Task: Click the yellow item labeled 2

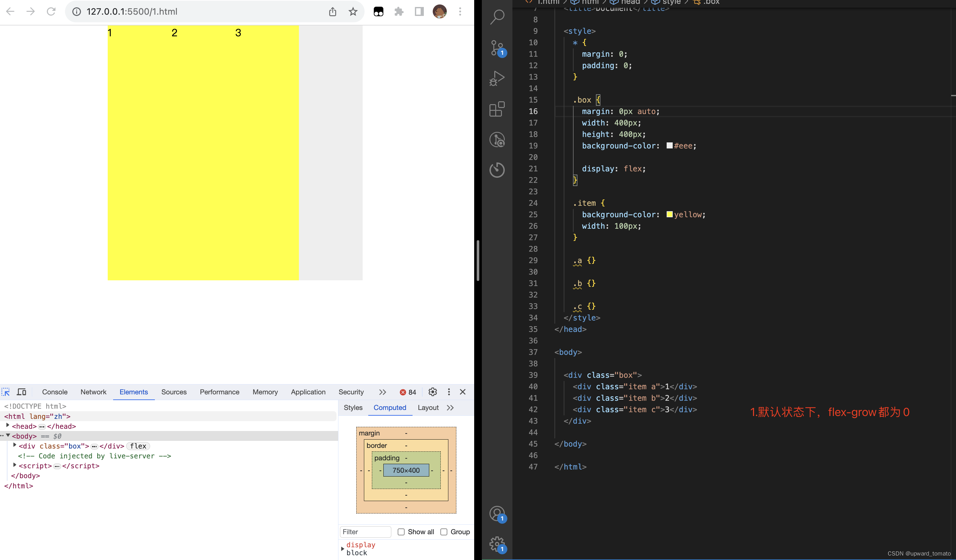Action: click(203, 153)
